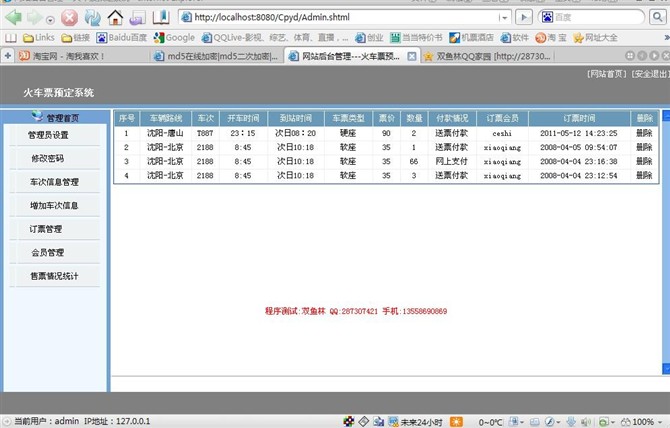
Task: Open the 会员管理 menu item
Action: 48,252
